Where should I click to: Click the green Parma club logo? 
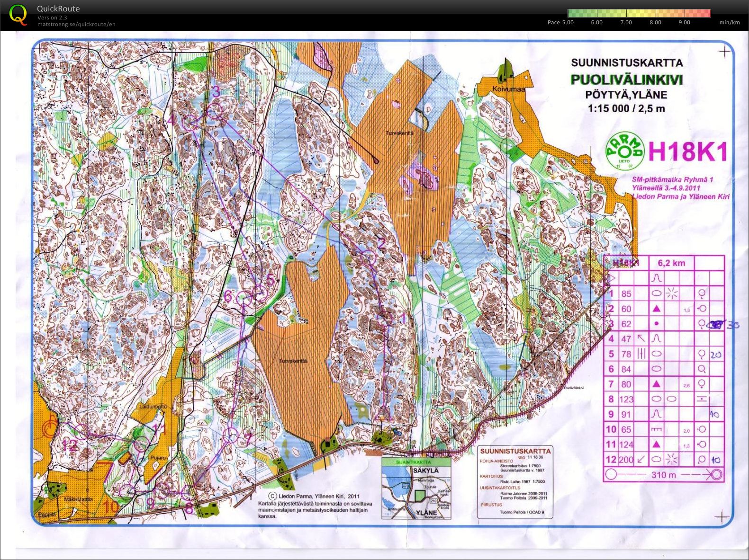(x=625, y=151)
